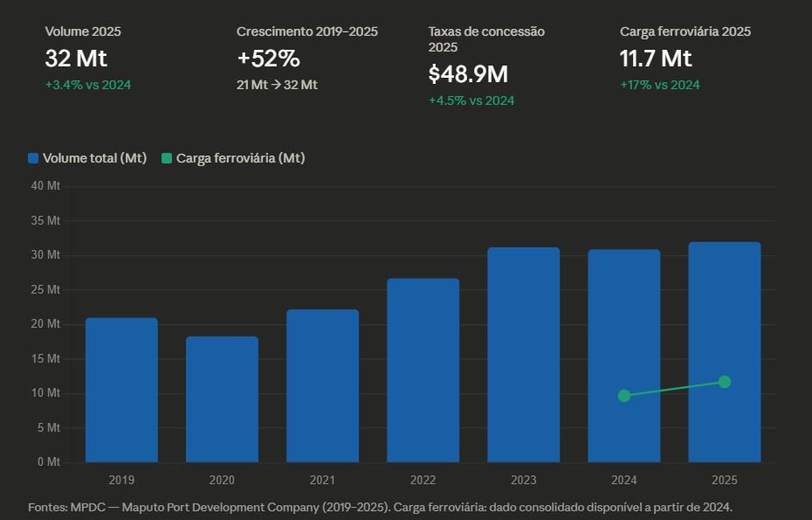Viewport: 812px width, 520px height.
Task: Toggle the Carga ferroviária (Mt) legend label
Action: coord(240,158)
